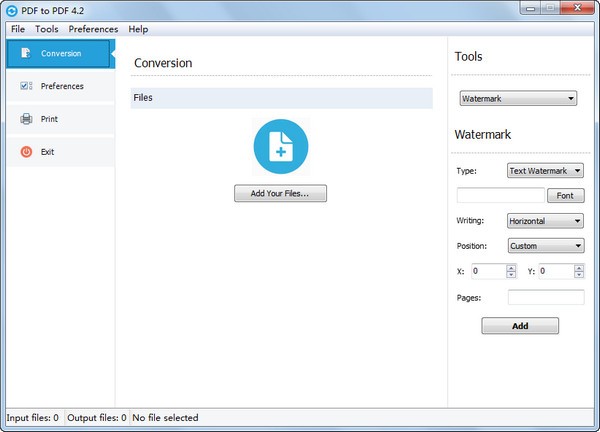
Task: Click the Add watermark button
Action: (x=520, y=326)
